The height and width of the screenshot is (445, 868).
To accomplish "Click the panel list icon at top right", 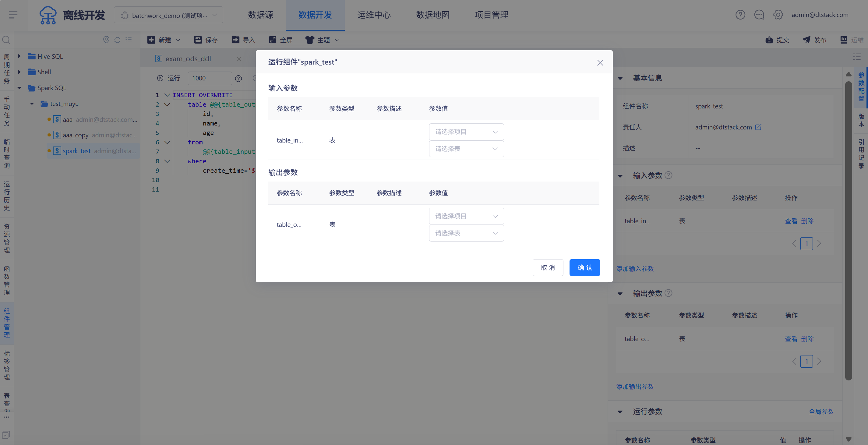I will [x=856, y=57].
